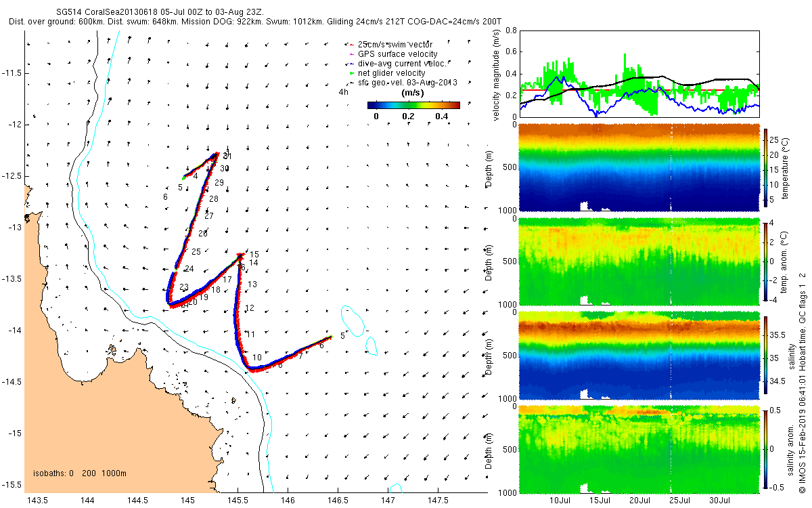Click the 30Jul tick on time axis

[x=719, y=500]
